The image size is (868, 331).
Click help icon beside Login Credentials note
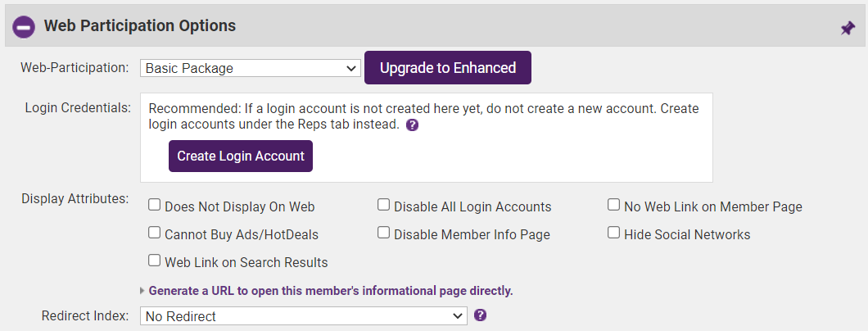coord(413,125)
